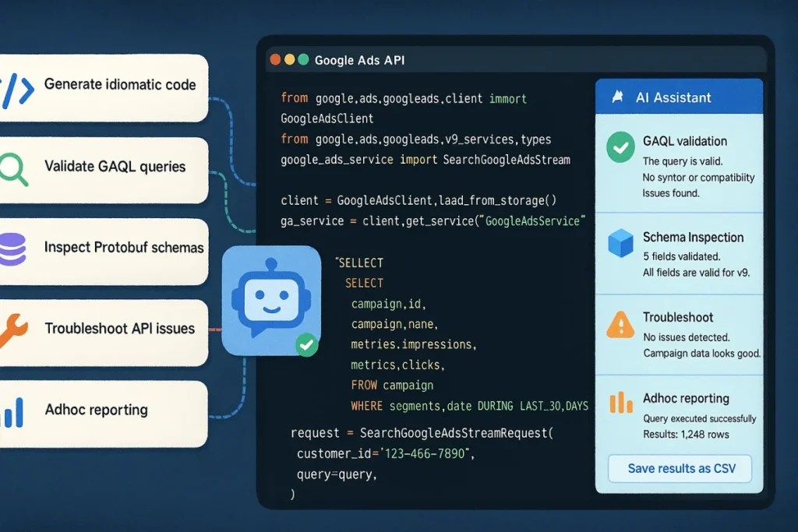The image size is (798, 532).
Task: Click the blue cube Schema Inspection icon
Action: pos(620,243)
